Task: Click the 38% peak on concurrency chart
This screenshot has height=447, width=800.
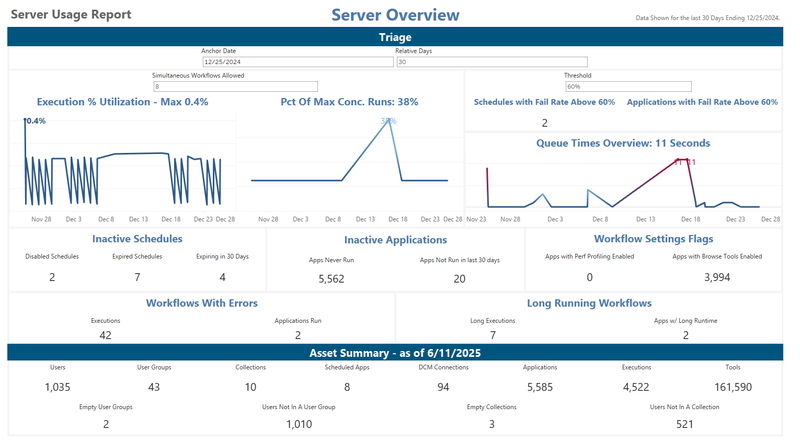Action: click(x=388, y=121)
